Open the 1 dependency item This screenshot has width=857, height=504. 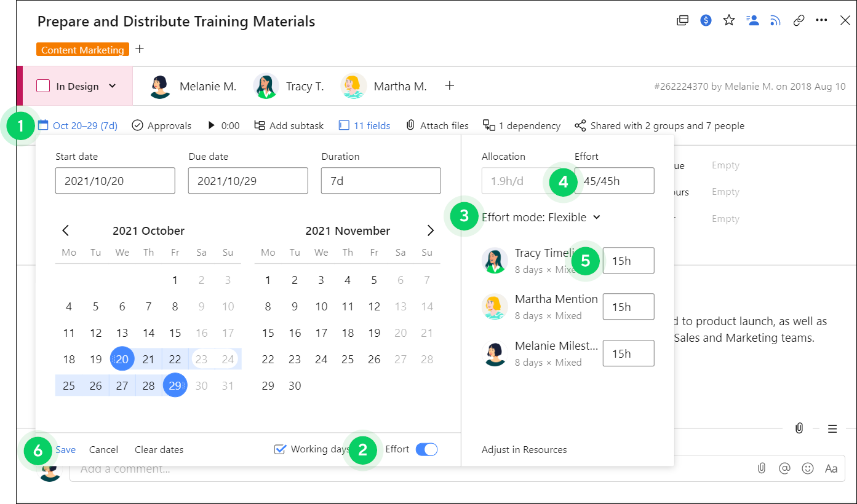(522, 125)
